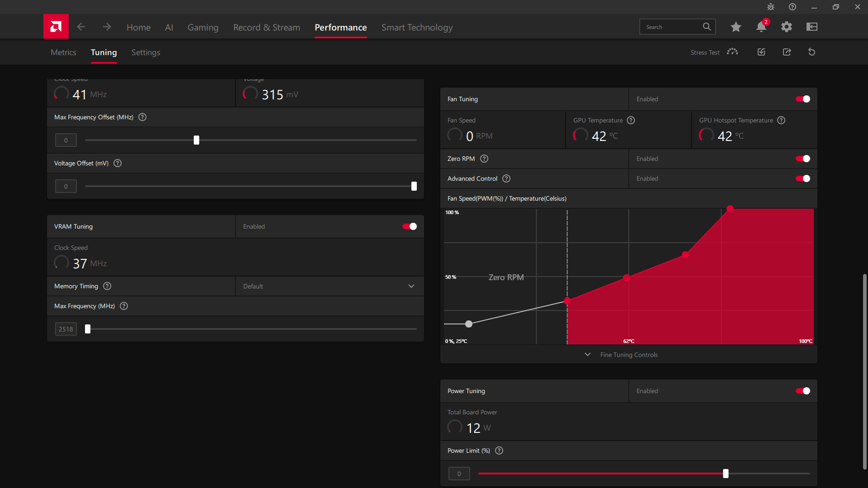The width and height of the screenshot is (868, 488).
Task: Open the GPU Hotspot Temperature help dropdown
Action: click(x=781, y=120)
